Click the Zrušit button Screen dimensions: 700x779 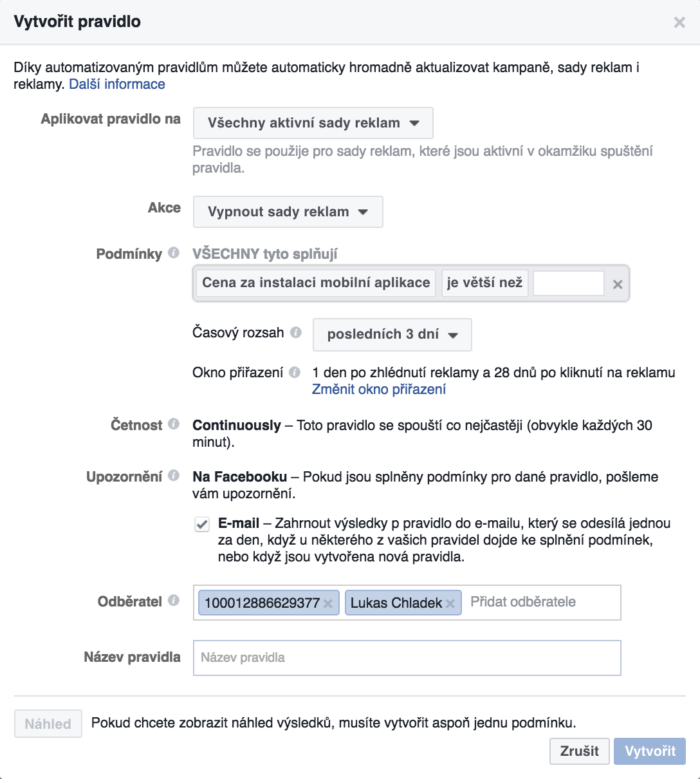[x=580, y=751]
